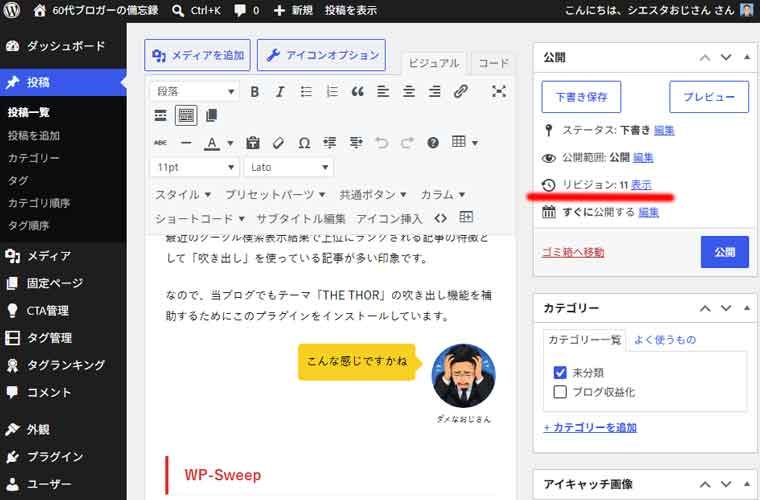
Task: Insert the Read More tag
Action: (160, 115)
